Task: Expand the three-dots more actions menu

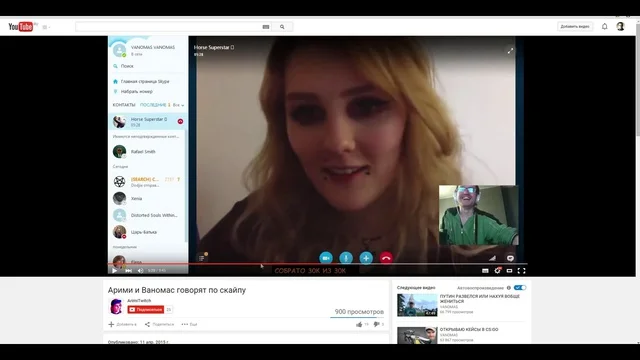Action: coord(189,324)
